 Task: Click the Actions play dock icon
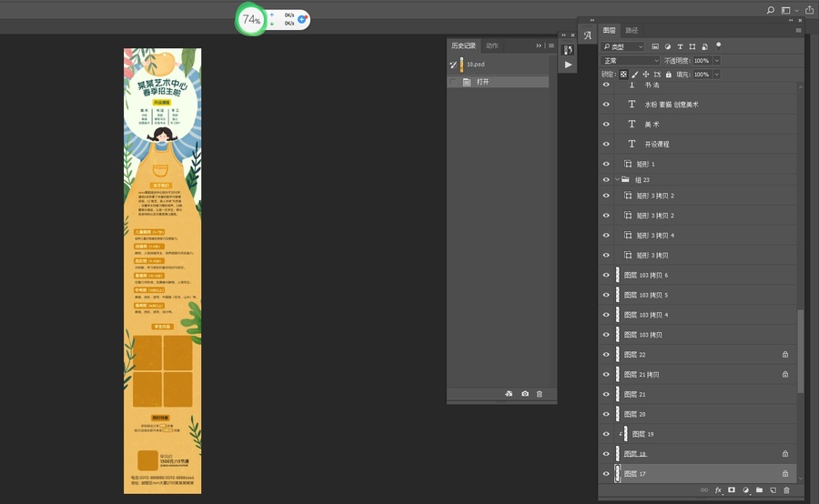point(568,65)
